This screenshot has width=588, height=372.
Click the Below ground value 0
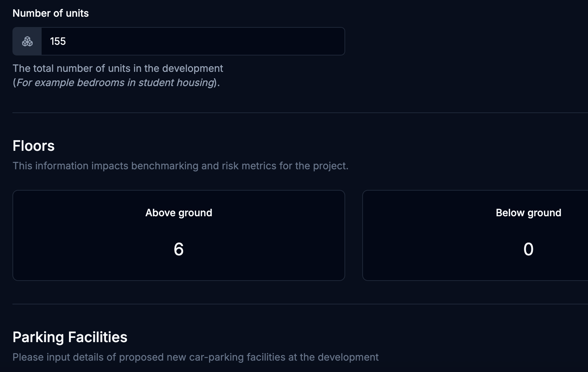[529, 249]
